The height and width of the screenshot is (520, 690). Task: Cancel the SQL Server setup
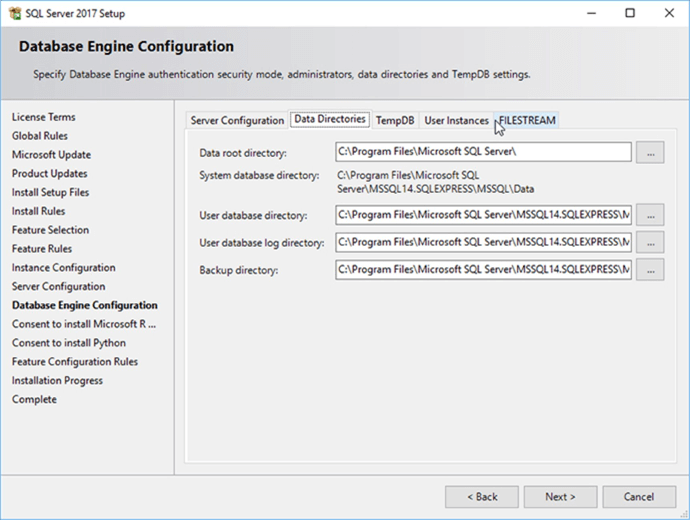[x=639, y=497]
